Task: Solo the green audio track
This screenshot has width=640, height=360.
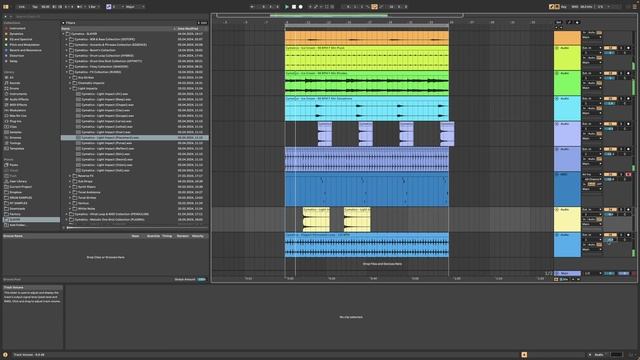Action: (x=622, y=73)
